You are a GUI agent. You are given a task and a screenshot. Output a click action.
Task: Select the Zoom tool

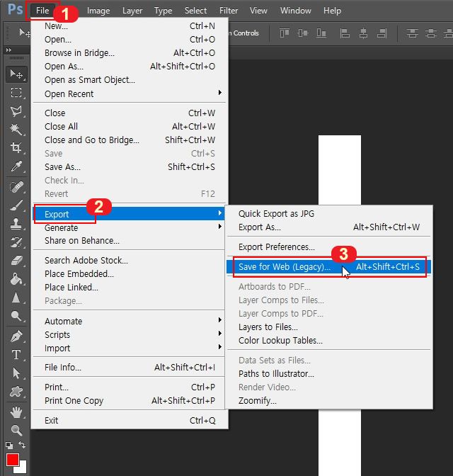[16, 430]
